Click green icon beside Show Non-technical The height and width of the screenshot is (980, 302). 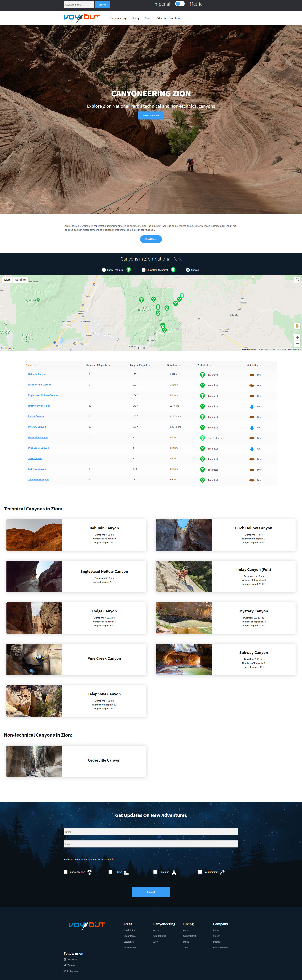[x=173, y=270]
